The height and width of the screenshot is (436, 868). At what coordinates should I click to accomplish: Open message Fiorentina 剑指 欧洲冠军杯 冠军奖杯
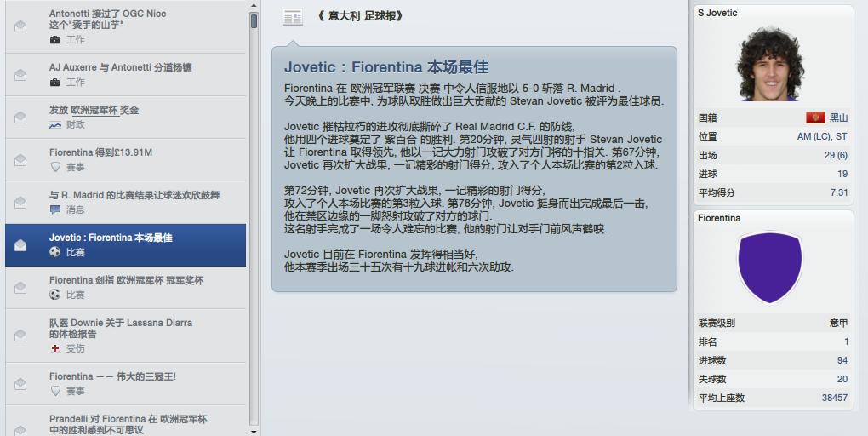coord(126,288)
